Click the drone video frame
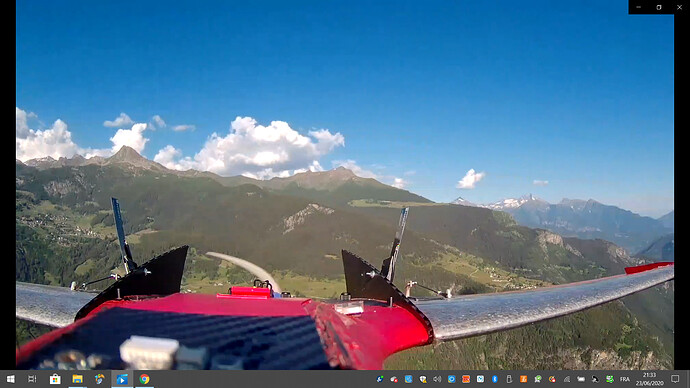This screenshot has height=388, width=690. 345,185
